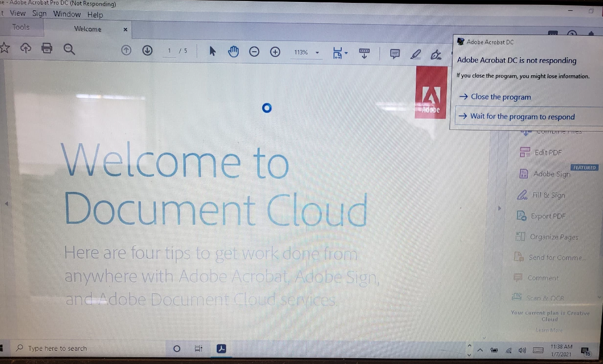Choose the Selection arrow tool

pos(212,51)
